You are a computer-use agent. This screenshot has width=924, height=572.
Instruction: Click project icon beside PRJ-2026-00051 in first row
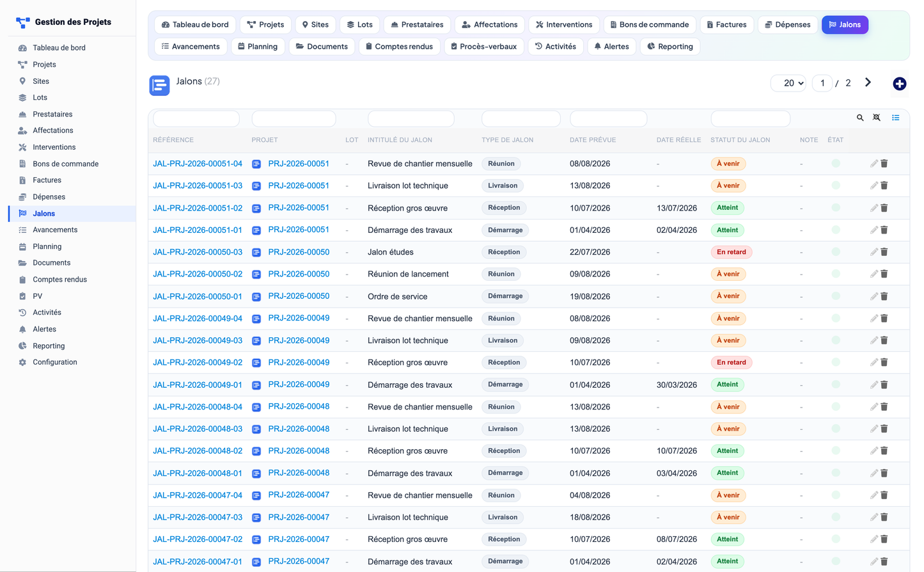[x=256, y=164]
